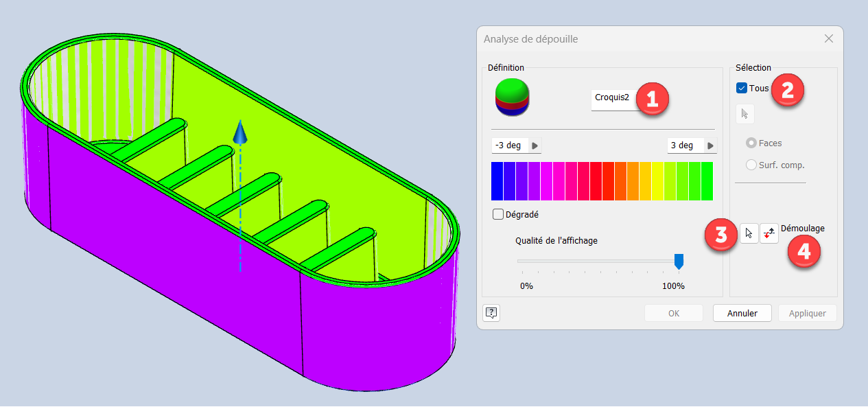Viewport: 868px width, 407px height.
Task: Enable the Dégradé checkbox
Action: [498, 214]
